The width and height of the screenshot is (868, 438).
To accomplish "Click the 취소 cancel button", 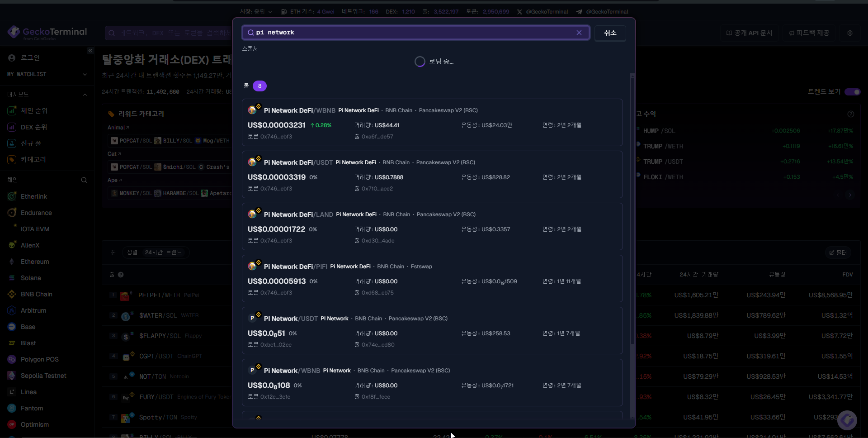I will (610, 33).
